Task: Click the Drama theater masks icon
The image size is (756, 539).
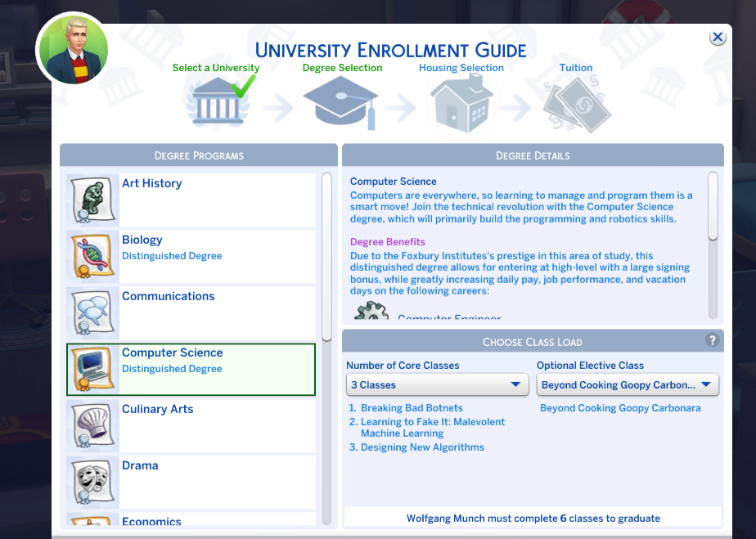Action: 93,483
